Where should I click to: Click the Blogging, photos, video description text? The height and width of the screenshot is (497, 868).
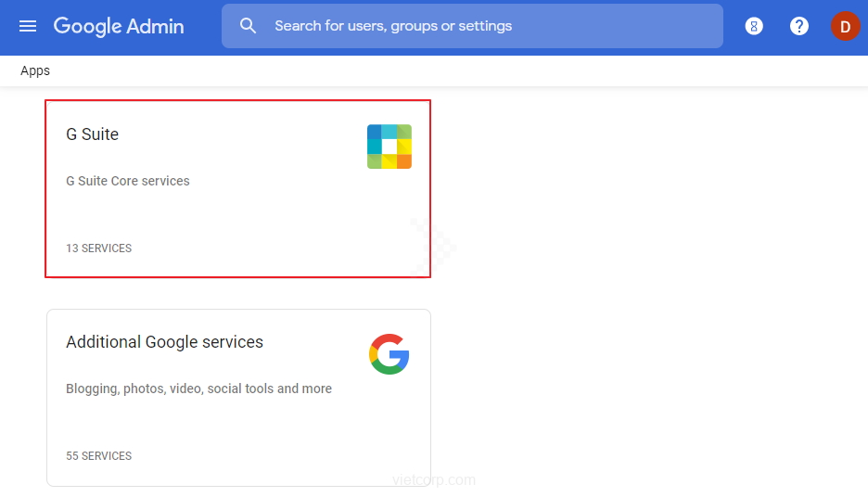198,389
